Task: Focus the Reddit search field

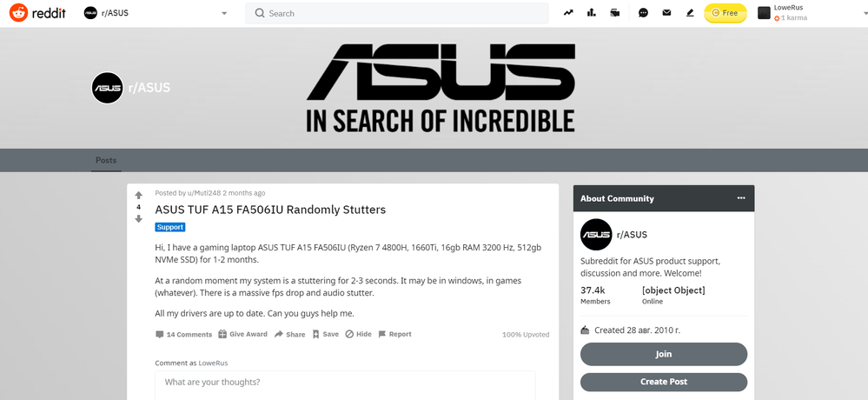Action: pyautogui.click(x=396, y=13)
